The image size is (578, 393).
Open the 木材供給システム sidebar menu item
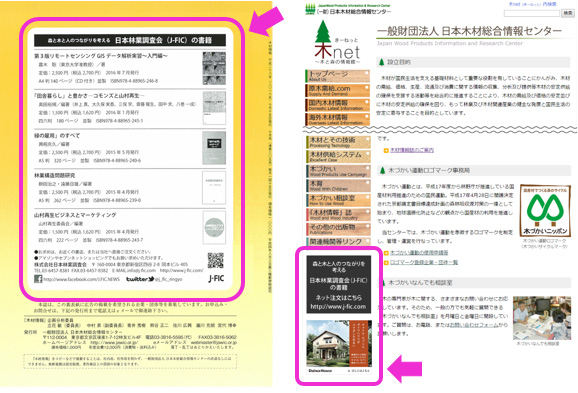click(x=338, y=156)
